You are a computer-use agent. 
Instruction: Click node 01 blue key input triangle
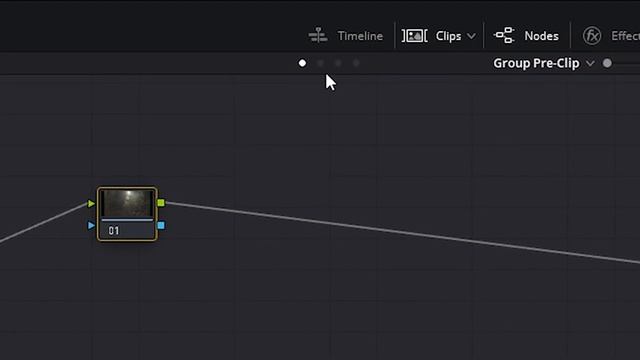(91, 225)
